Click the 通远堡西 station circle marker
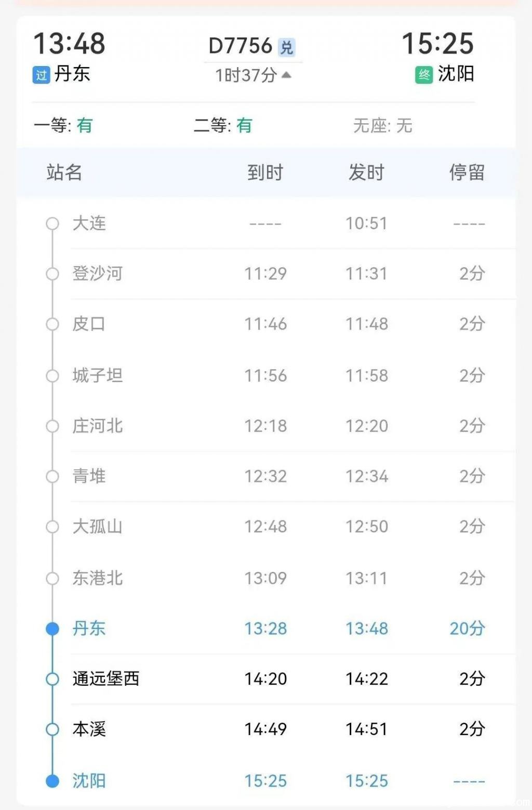Viewport: 532px width, 810px height. pyautogui.click(x=52, y=679)
